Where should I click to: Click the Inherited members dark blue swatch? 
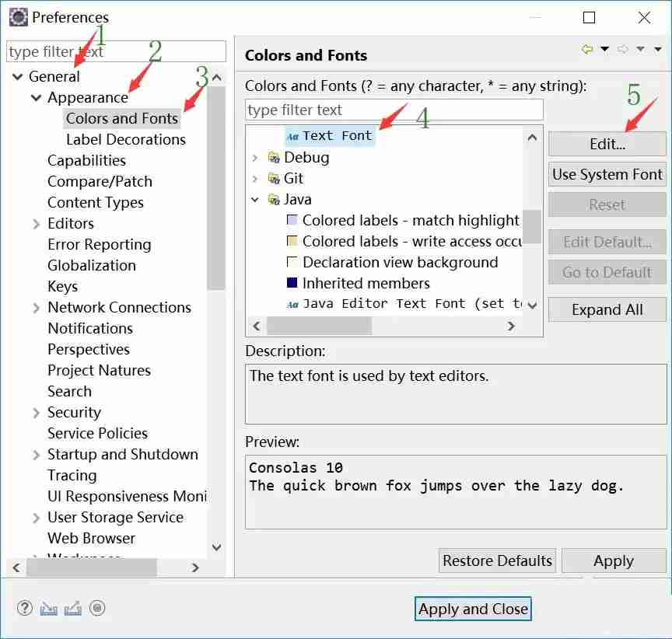click(x=292, y=283)
